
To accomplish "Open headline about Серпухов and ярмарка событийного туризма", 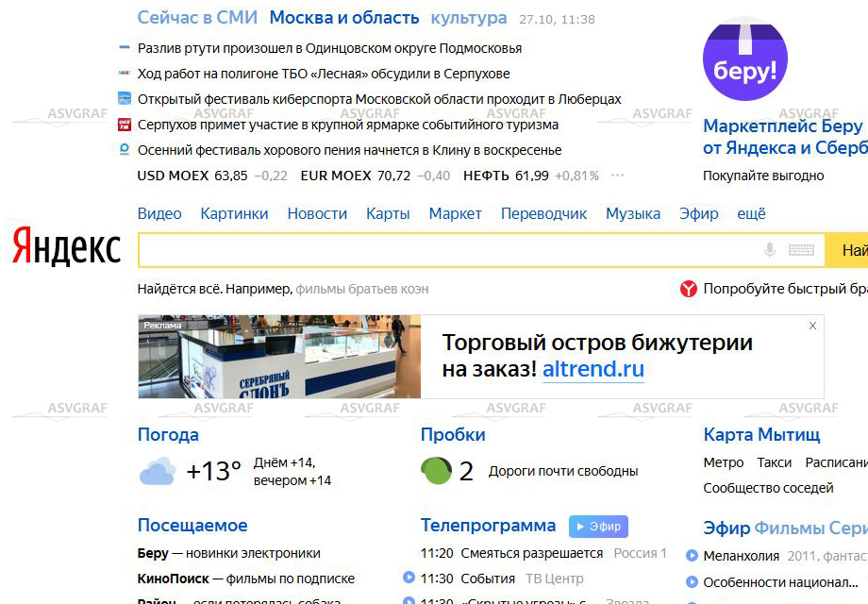I will (347, 125).
